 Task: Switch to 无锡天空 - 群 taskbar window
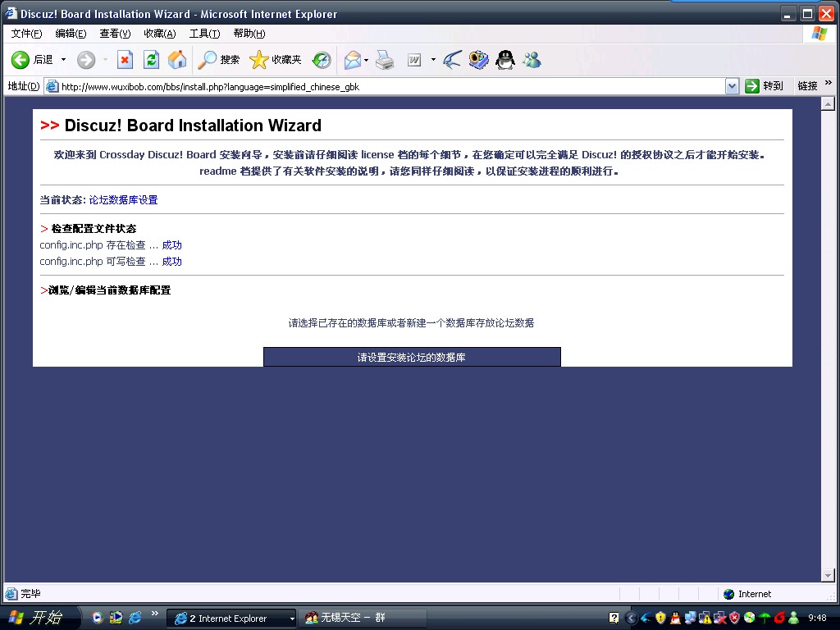pyautogui.click(x=362, y=619)
